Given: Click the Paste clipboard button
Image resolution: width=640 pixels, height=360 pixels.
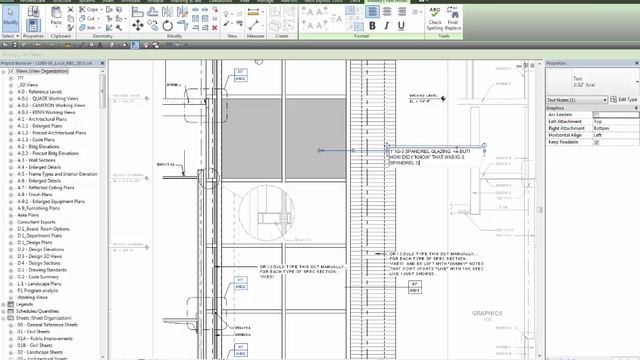Looking at the screenshot, I should [x=56, y=16].
